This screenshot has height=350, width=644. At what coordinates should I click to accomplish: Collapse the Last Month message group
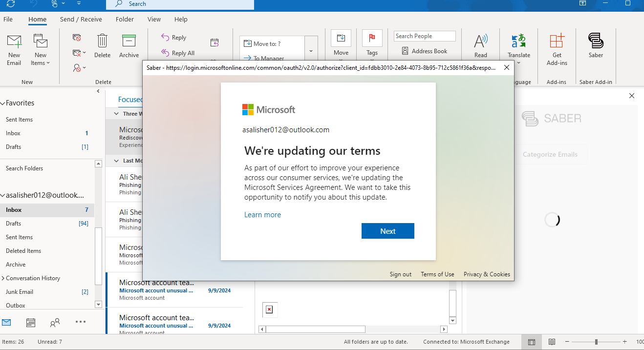pyautogui.click(x=116, y=161)
